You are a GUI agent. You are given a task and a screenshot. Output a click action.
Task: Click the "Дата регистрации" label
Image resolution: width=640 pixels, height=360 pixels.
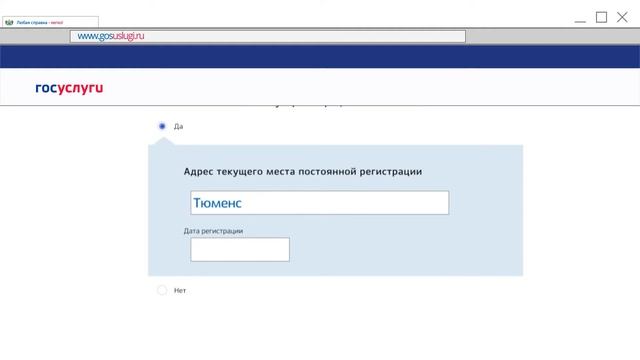[x=213, y=231]
